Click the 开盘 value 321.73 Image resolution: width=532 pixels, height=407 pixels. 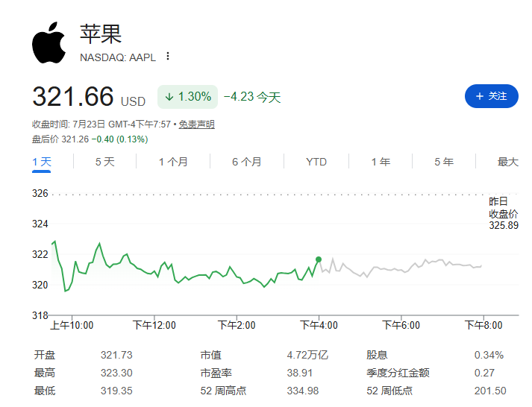tap(116, 355)
